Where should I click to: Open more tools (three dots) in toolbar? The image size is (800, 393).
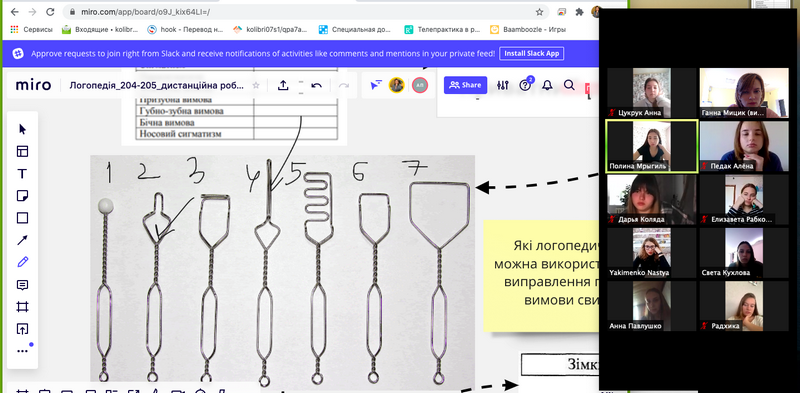(22, 351)
